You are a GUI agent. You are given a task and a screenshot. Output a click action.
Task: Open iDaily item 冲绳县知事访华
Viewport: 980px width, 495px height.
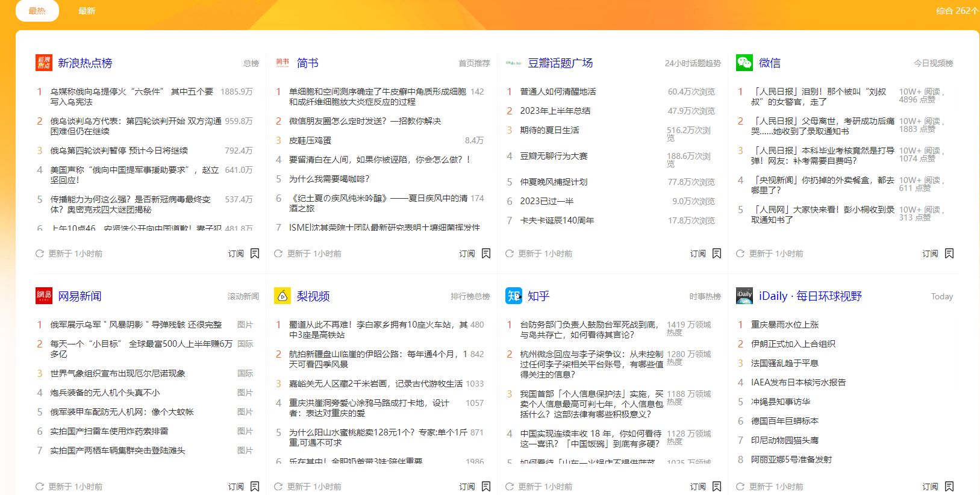click(x=781, y=402)
